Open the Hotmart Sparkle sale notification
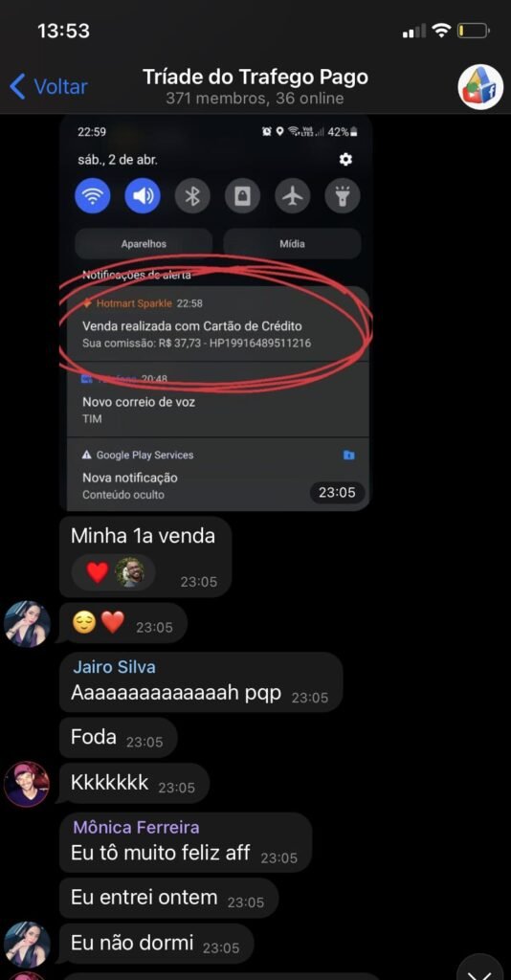Screen dimensions: 511x980 tap(214, 325)
